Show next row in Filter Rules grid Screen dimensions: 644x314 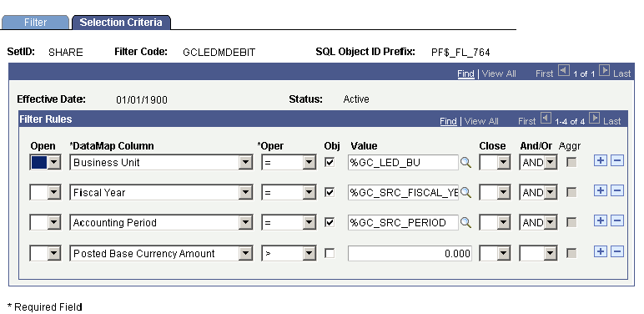tap(594, 119)
